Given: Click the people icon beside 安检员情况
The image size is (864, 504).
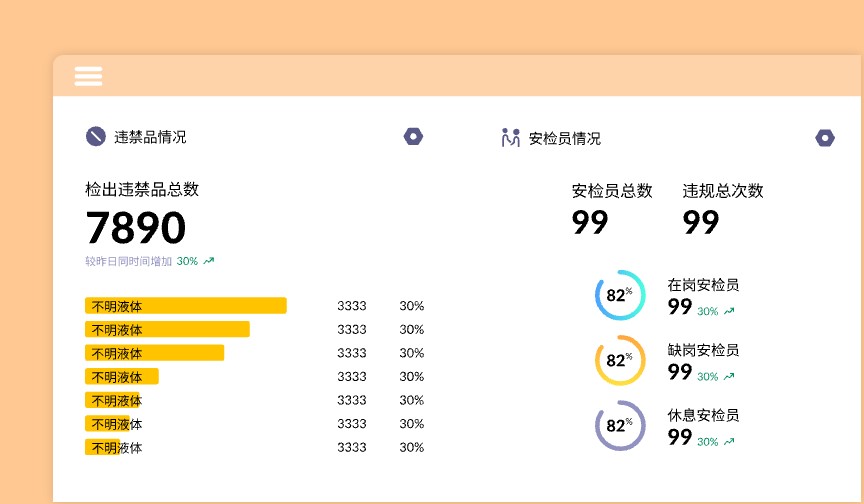Looking at the screenshot, I should click(x=510, y=138).
